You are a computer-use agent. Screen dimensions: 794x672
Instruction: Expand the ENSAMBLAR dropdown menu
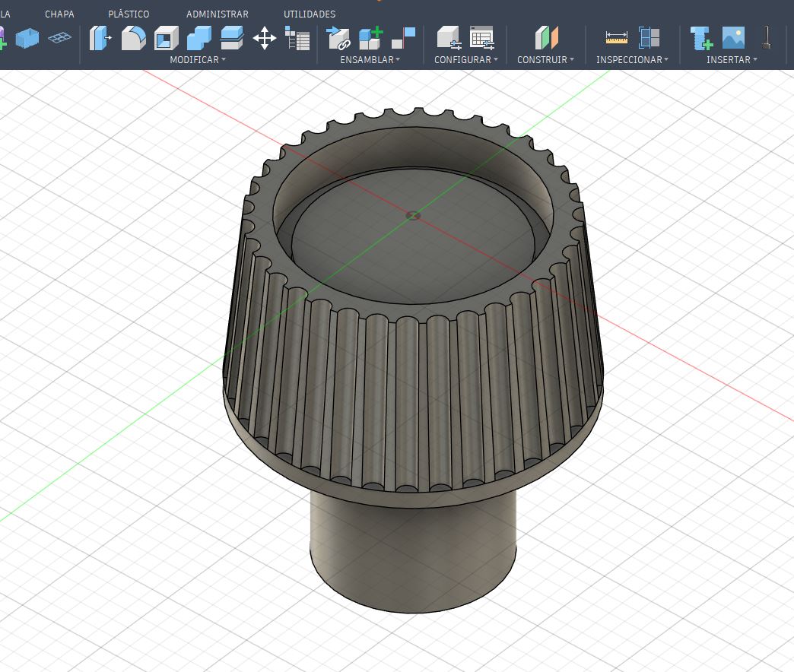coord(370,60)
